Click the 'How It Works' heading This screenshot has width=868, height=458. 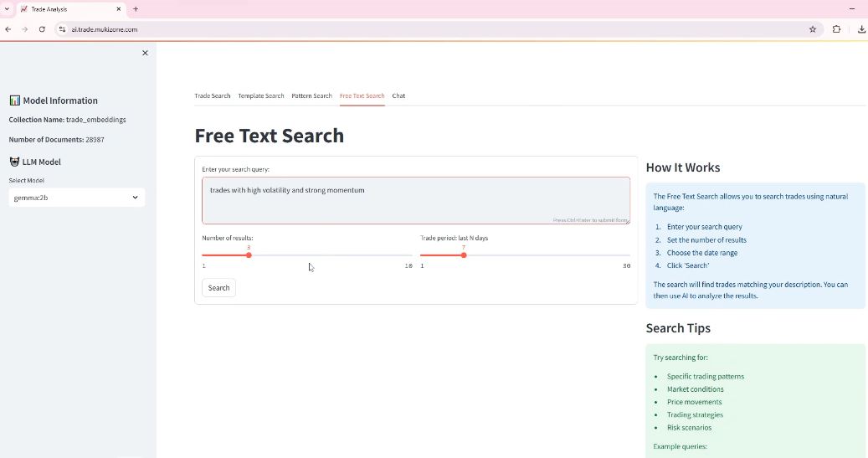(682, 167)
